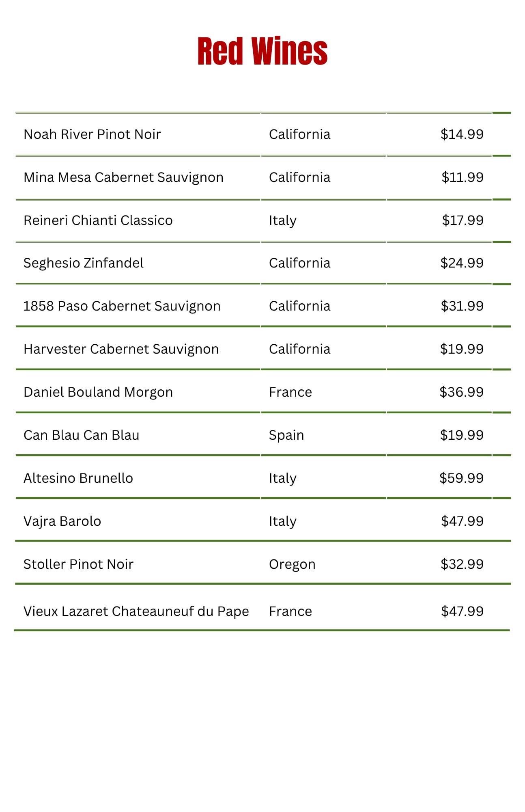Screen dimensions: 525x812
Task: Click the Red Wines title heading
Action: (262, 52)
